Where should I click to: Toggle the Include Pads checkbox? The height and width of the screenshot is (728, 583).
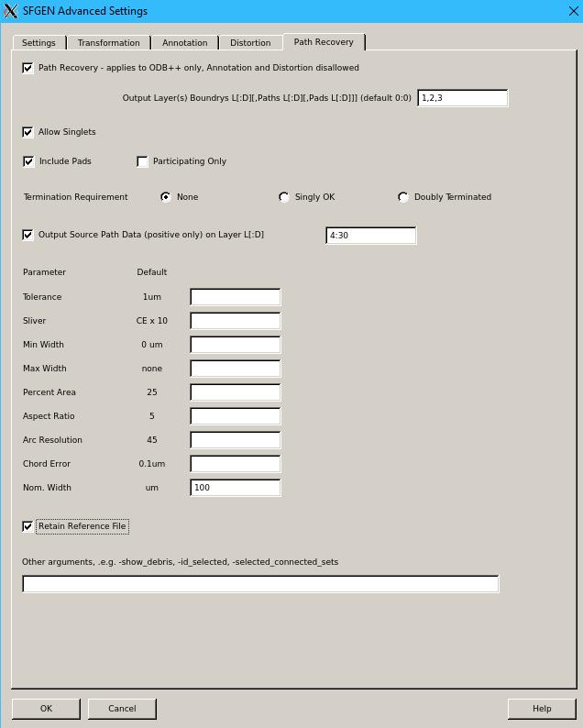click(28, 161)
